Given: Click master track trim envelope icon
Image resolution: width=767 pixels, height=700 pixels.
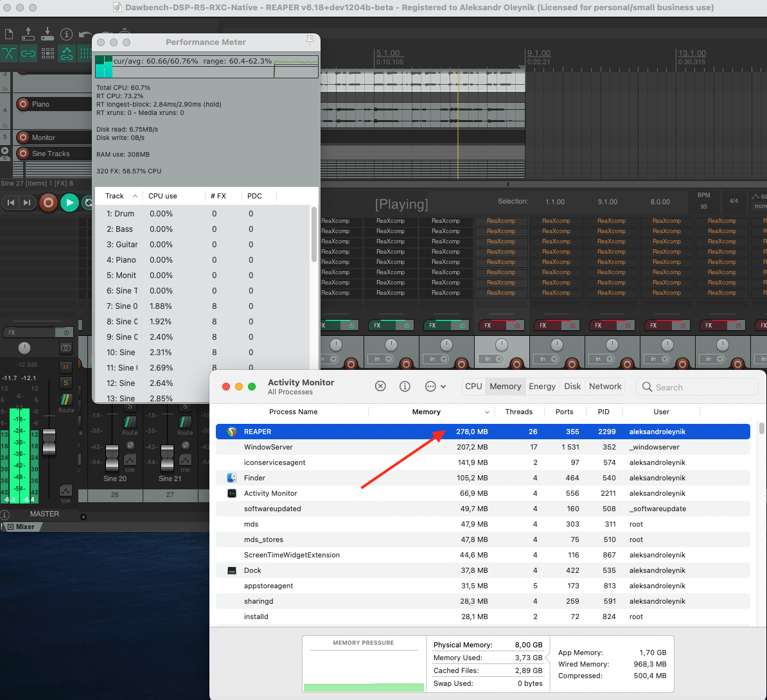Looking at the screenshot, I should [66, 490].
